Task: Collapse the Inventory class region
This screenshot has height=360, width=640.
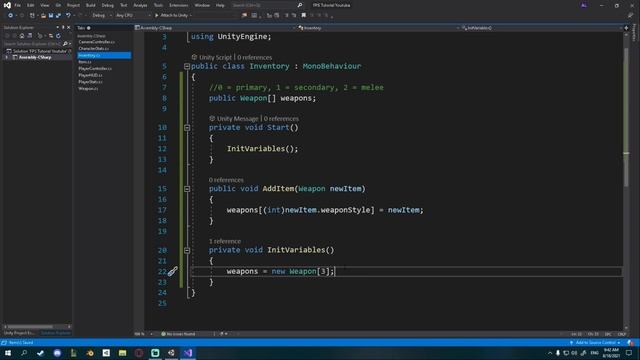Action: click(187, 66)
